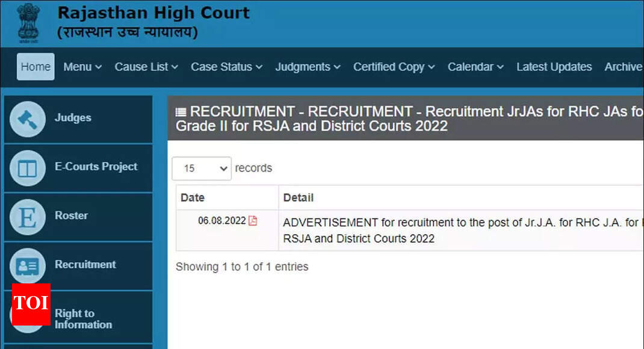Viewport: 644px width, 349px height.
Task: Click the RECRUITMENT panel heading text
Action: 409,119
